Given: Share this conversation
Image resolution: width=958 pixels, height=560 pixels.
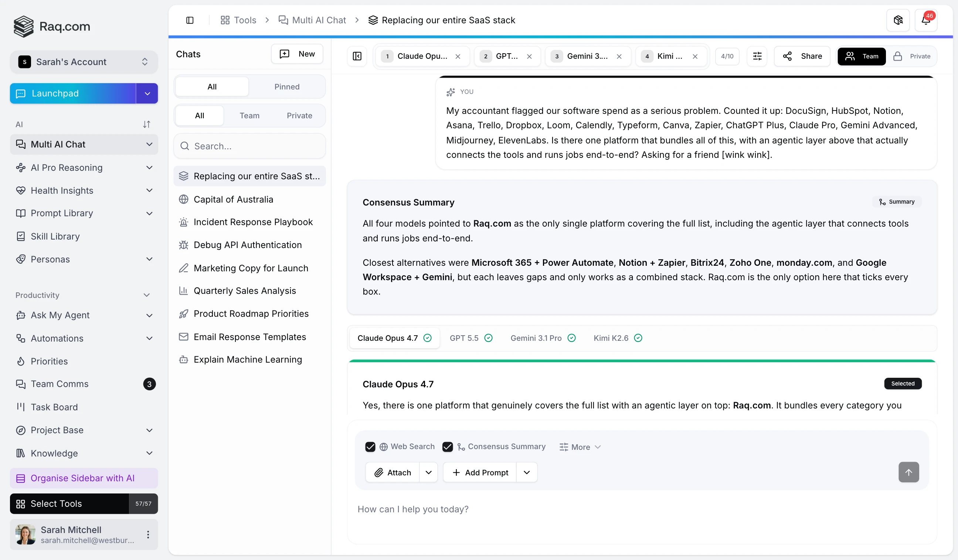Looking at the screenshot, I should pos(802,56).
